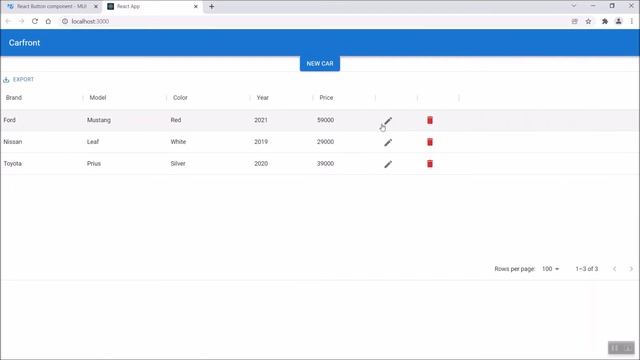Open the Chrome three-dot menu
This screenshot has width=640, height=360.
point(631,21)
